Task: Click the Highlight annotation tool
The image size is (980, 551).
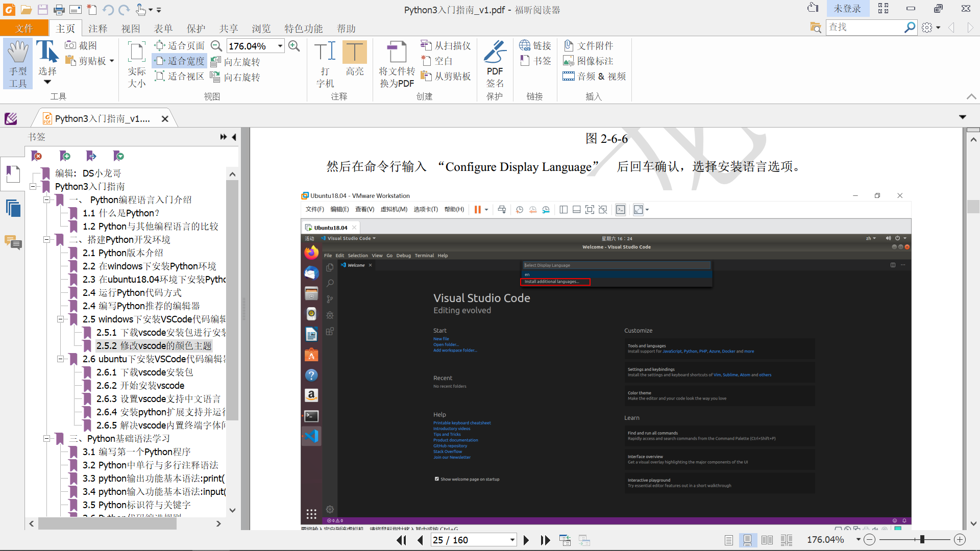Action: tap(354, 58)
